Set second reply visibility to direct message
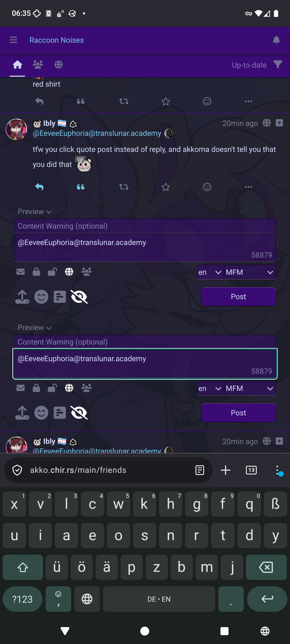 pos(20,388)
